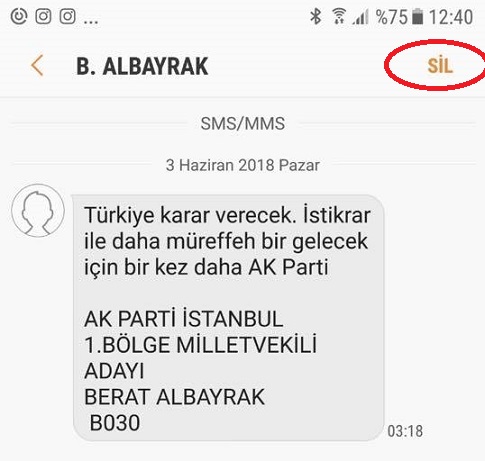Open the second Instagram notification icon
The image size is (485, 461).
point(67,16)
